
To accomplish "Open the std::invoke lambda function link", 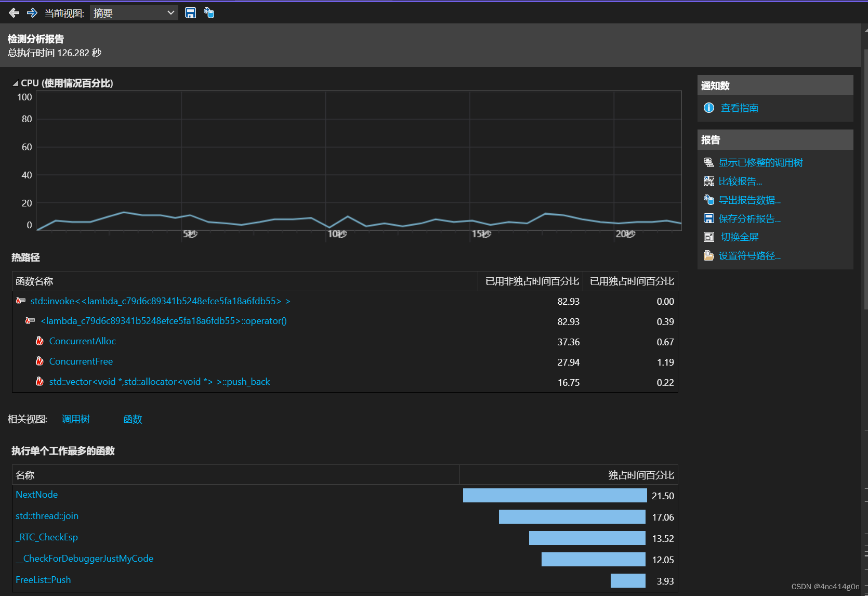I will [160, 301].
